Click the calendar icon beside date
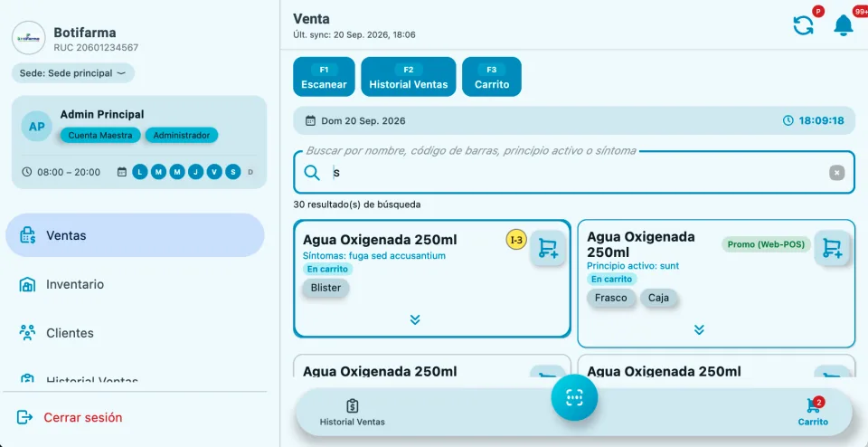Screen dimensions: 868x447 tap(310, 120)
